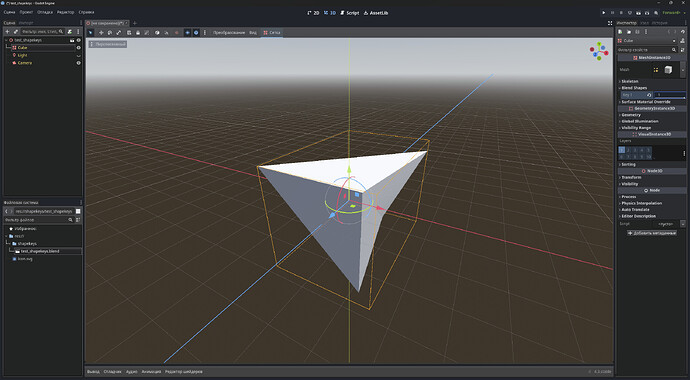Toggle snap mode tool
Screen dimensions: 690x380
pos(166,33)
